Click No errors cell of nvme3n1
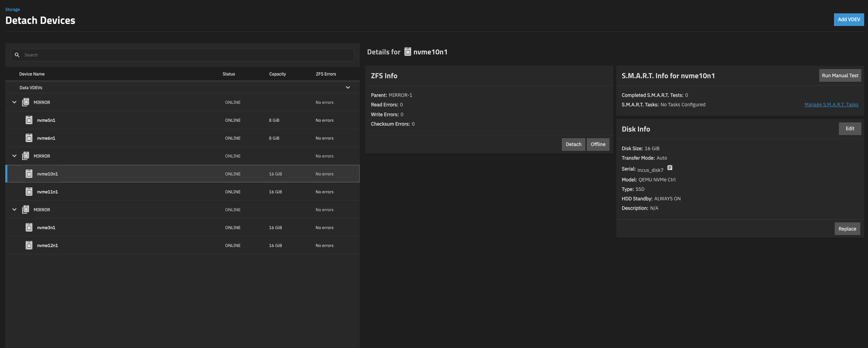The width and height of the screenshot is (868, 348). (x=324, y=228)
